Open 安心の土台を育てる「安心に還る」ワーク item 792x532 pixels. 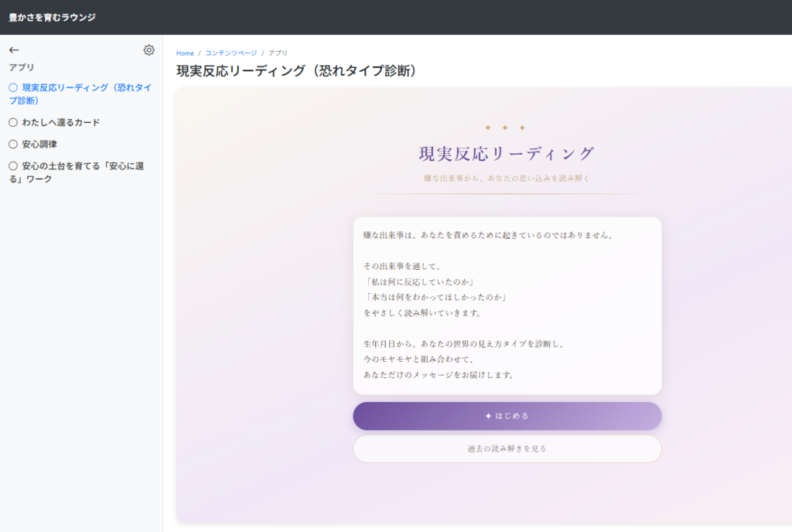click(77, 172)
